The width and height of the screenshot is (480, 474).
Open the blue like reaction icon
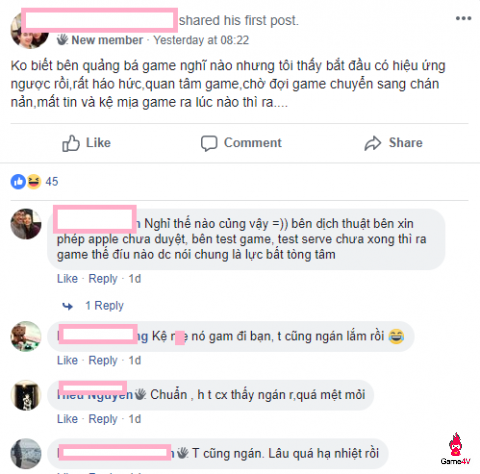tap(18, 182)
